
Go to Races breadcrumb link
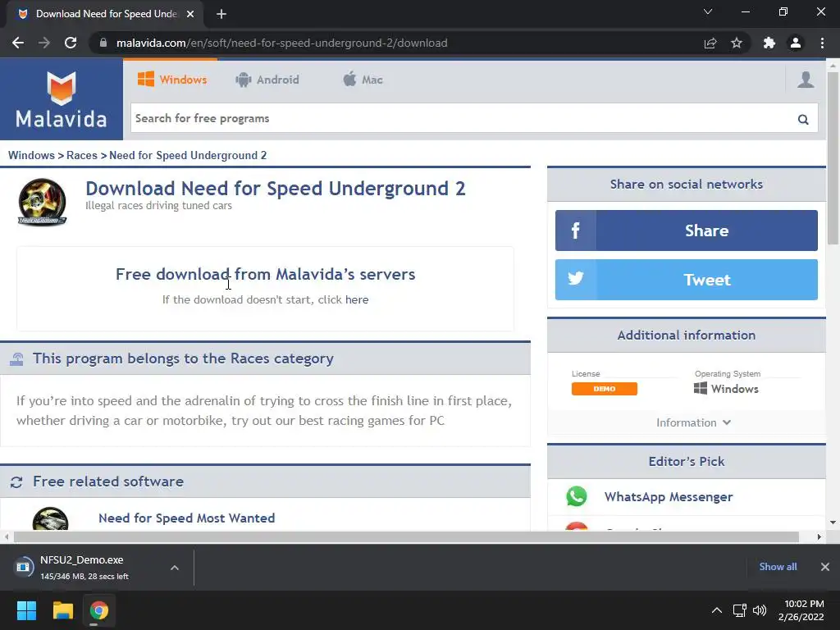(82, 155)
